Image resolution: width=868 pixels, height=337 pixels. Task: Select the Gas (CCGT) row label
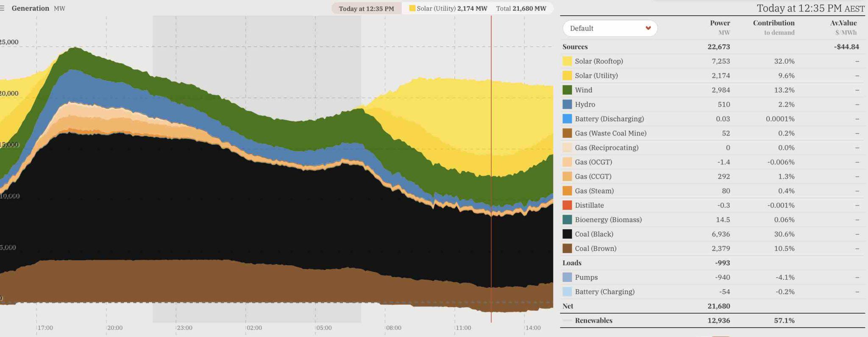pyautogui.click(x=593, y=177)
